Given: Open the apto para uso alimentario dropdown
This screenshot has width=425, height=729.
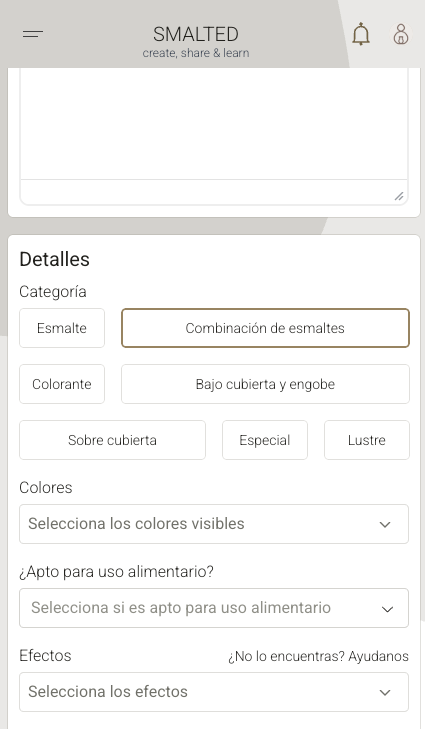Looking at the screenshot, I should (214, 608).
